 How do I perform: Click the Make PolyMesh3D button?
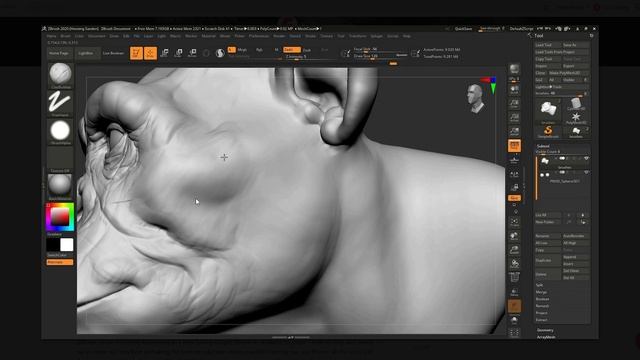click(569, 73)
